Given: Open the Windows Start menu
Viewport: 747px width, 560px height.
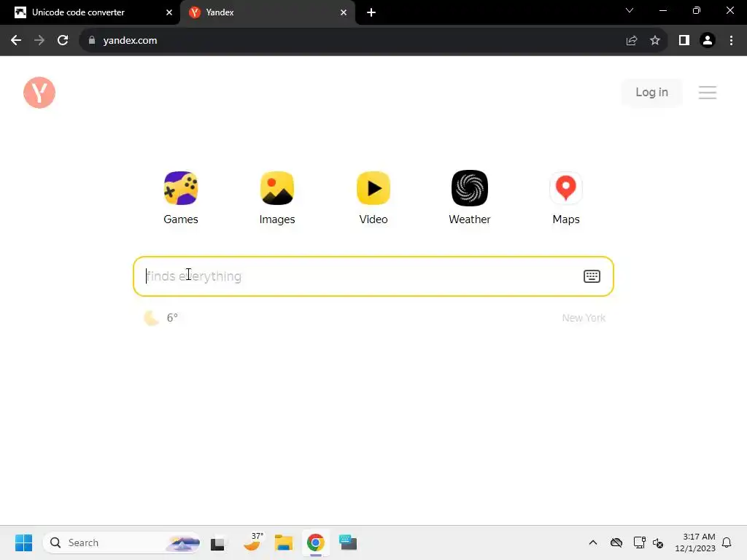Looking at the screenshot, I should coord(23,542).
